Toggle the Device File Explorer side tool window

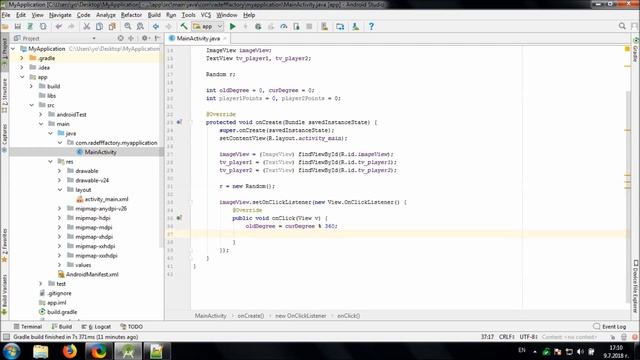pyautogui.click(x=636, y=286)
